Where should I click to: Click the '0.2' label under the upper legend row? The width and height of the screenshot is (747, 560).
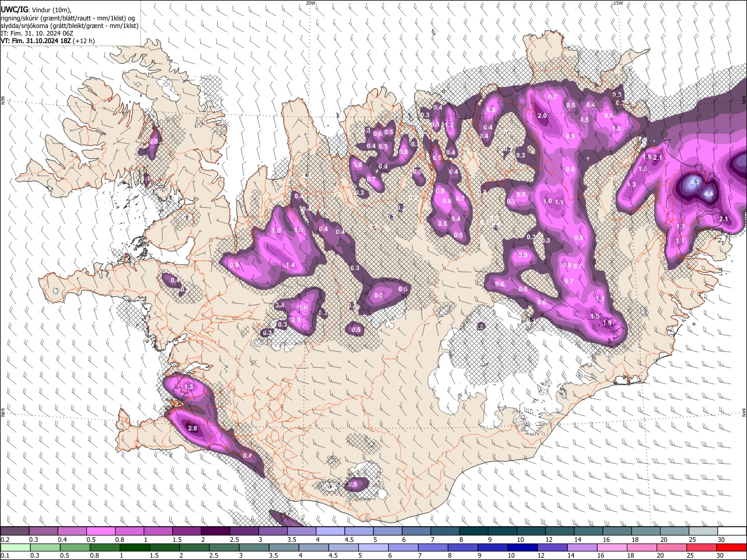(5, 540)
